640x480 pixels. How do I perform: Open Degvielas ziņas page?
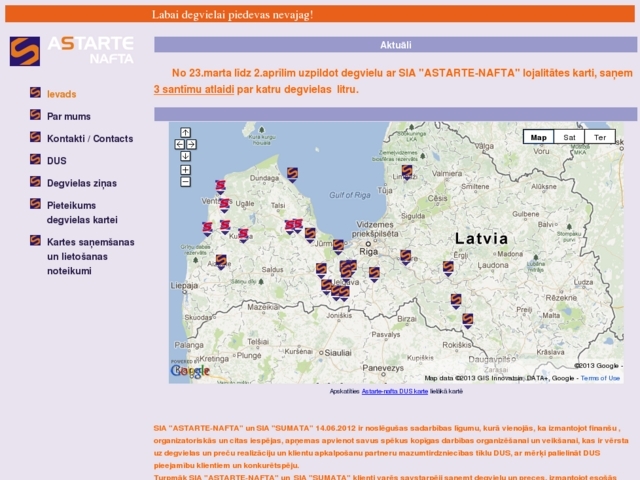[82, 183]
